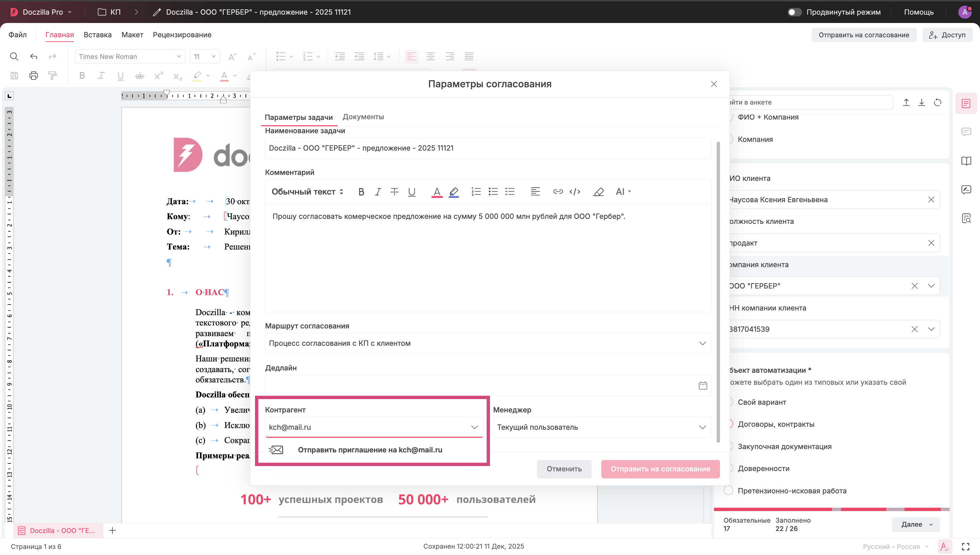Switch to the Макет tab
980x555 pixels.
point(132,35)
